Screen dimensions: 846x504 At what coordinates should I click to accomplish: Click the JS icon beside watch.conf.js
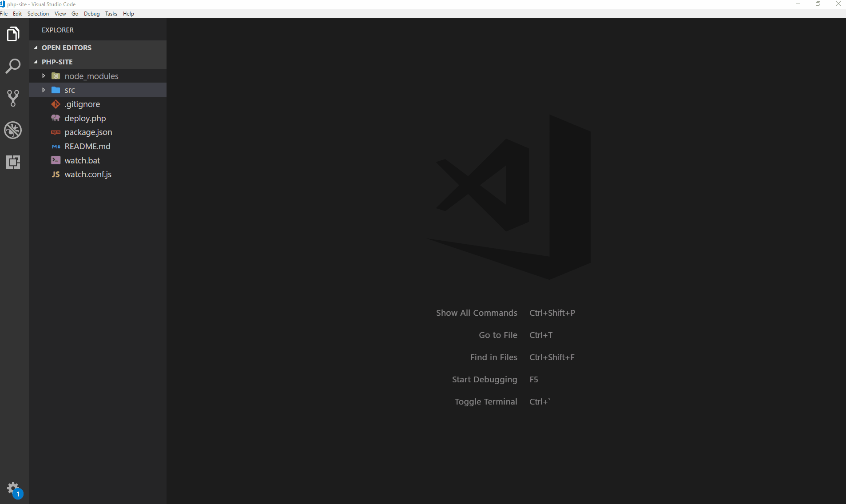click(x=56, y=175)
